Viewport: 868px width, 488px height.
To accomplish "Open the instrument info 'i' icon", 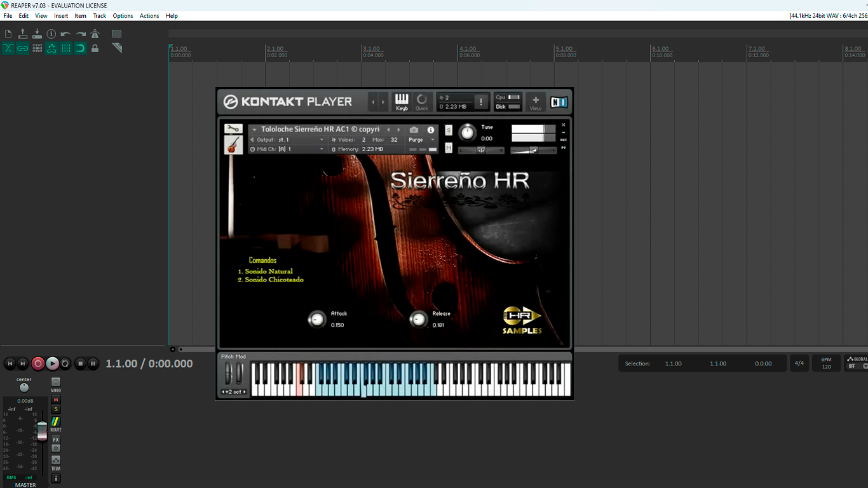I will pos(431,130).
